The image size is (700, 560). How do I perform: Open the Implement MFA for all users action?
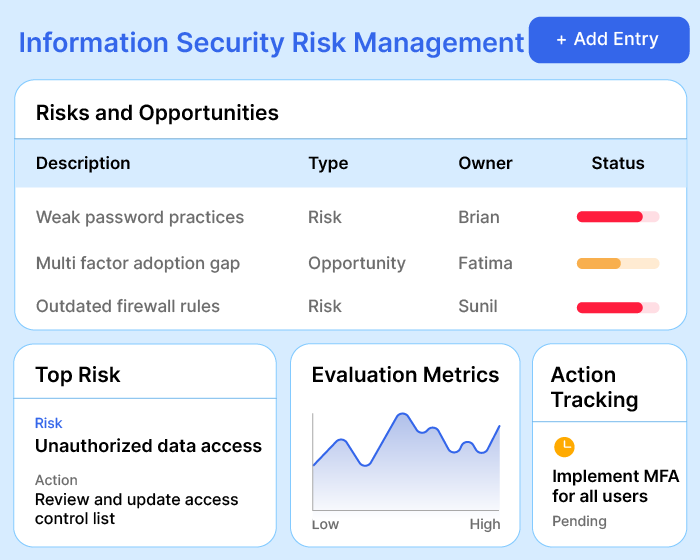pyautogui.click(x=615, y=486)
